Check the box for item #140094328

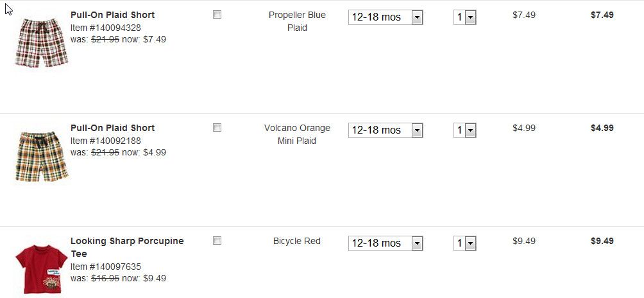point(217,15)
